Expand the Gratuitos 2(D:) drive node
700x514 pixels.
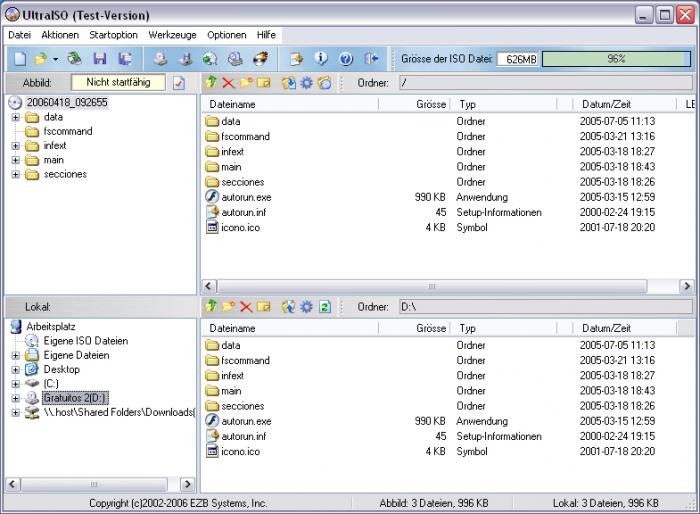[16, 398]
